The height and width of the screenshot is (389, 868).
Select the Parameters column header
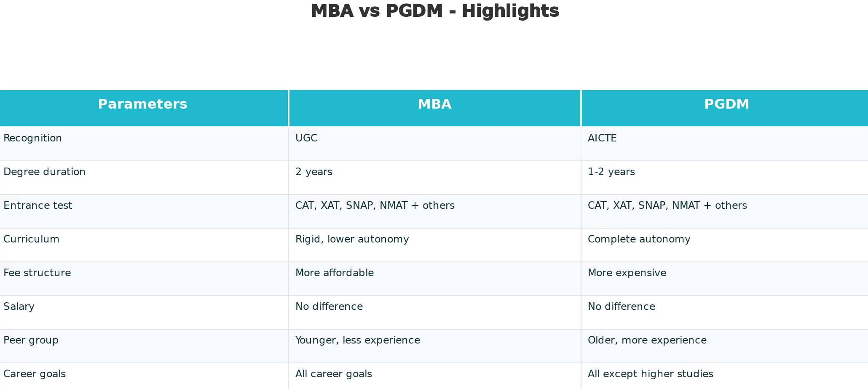(142, 104)
